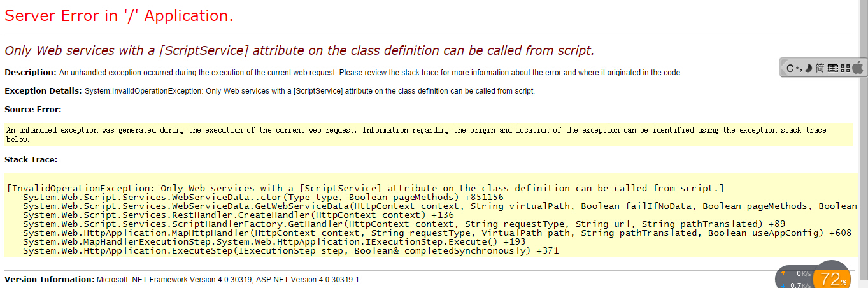The width and height of the screenshot is (868, 288).
Task: Click the 'Version Information:' label
Action: [x=49, y=279]
